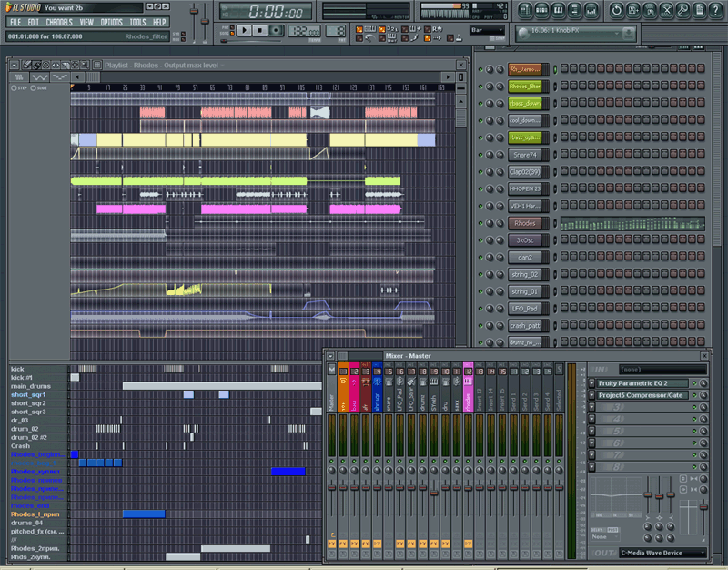Open Fruity Parametric EQ 2 slot menu arrow
Viewport: 728px width, 570px height.
[x=592, y=383]
